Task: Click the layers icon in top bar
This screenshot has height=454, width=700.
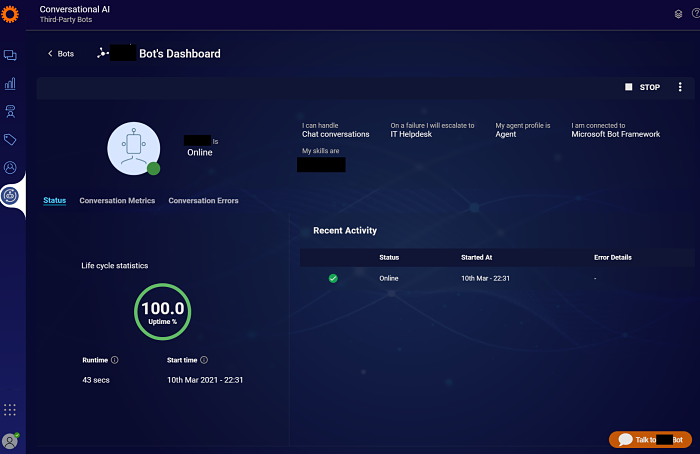Action: [678, 14]
